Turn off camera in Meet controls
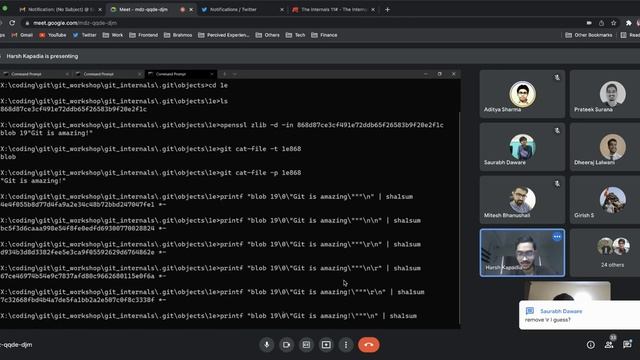The height and width of the screenshot is (360, 640). pyautogui.click(x=287, y=345)
